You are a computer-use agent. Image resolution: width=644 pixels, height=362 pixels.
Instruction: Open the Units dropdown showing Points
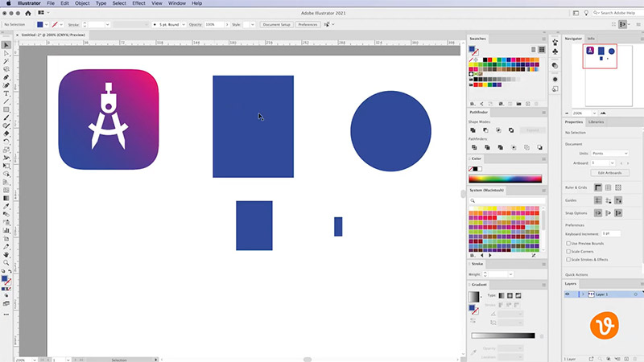tap(610, 153)
